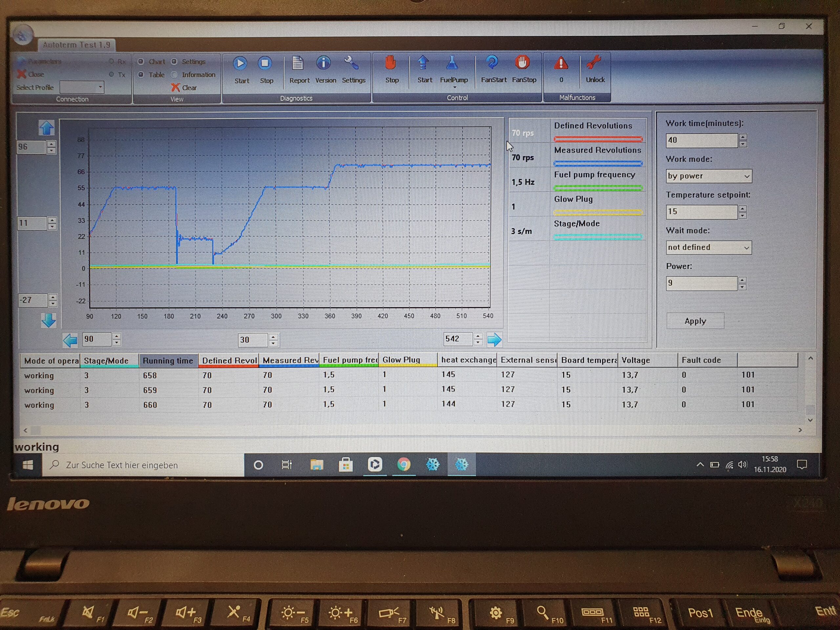Click the Malfunctions warning triangle icon
Screen dimensions: 840x630
[561, 63]
